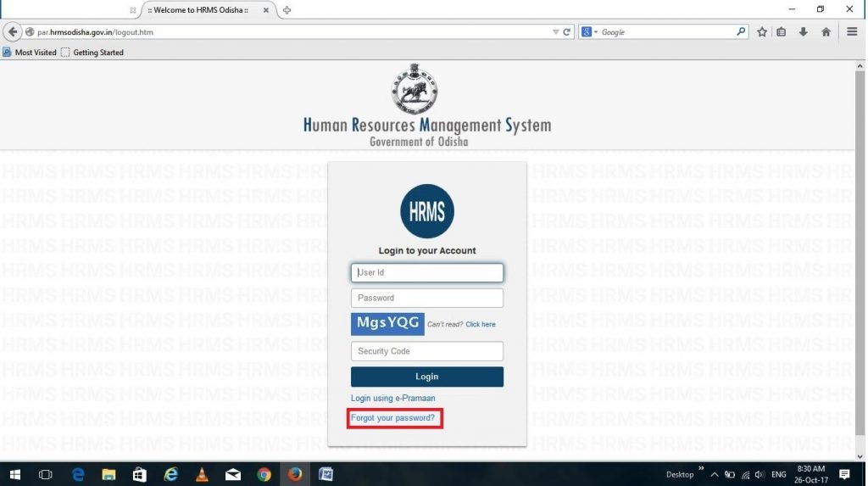Screen dimensions: 868x486
Task: Click the MgsYQG captcha image
Action: coord(387,324)
